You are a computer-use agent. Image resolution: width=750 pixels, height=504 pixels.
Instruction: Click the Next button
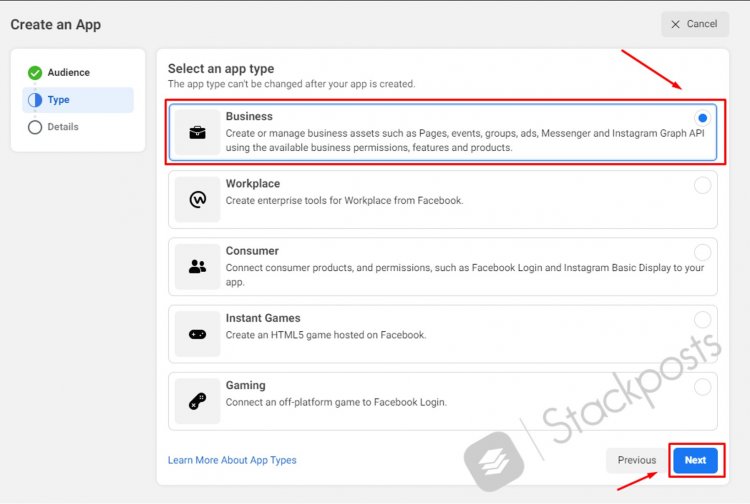[695, 460]
